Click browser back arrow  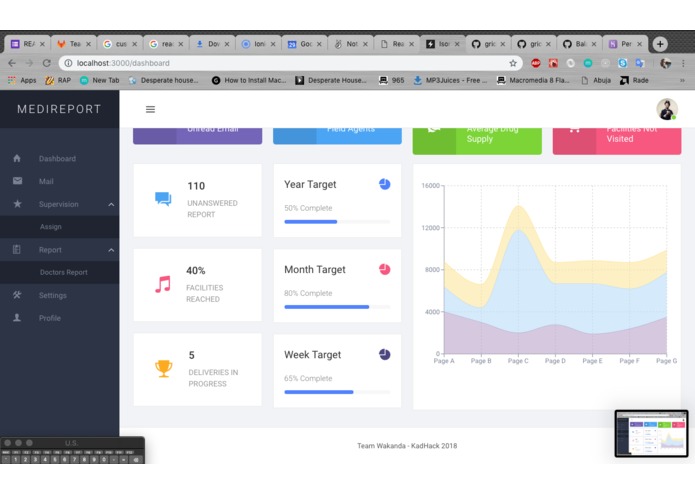coord(12,63)
